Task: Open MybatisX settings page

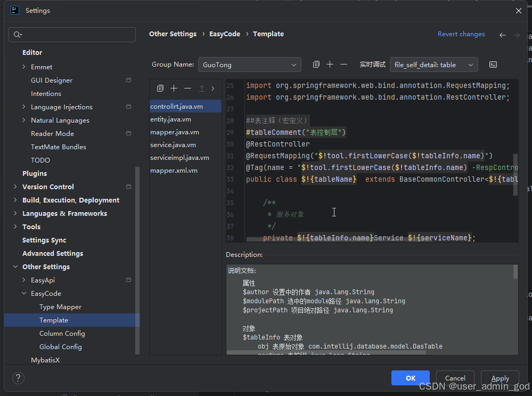Action: point(45,360)
